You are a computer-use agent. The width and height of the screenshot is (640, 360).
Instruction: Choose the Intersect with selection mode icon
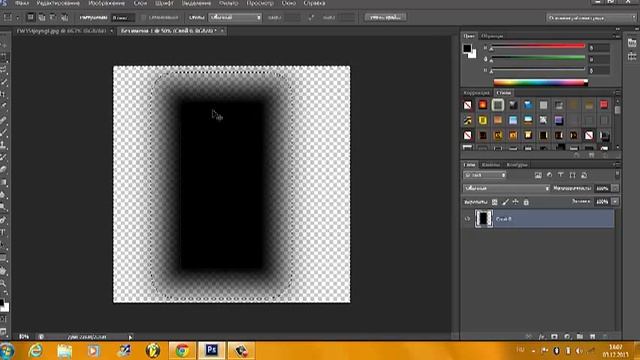coord(64,18)
